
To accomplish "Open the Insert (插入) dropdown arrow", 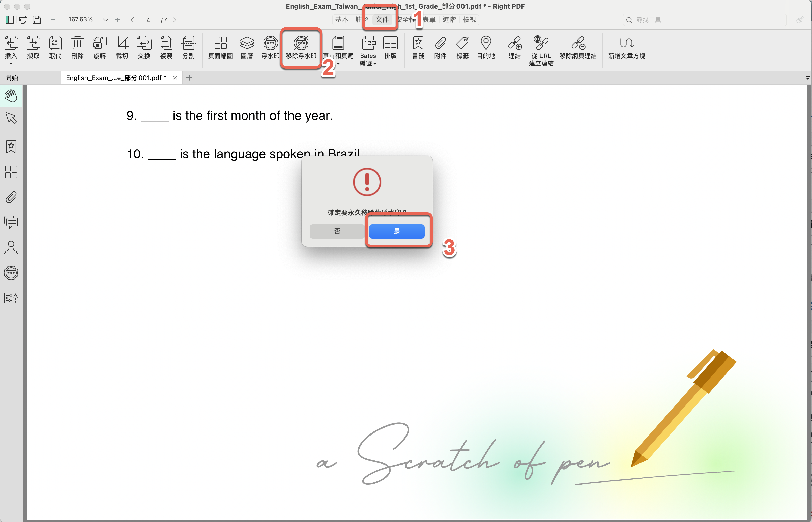I will click(11, 64).
